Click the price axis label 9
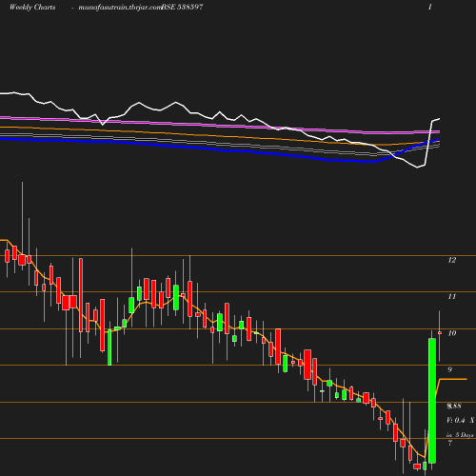This screenshot has width=476, height=476. [x=449, y=369]
